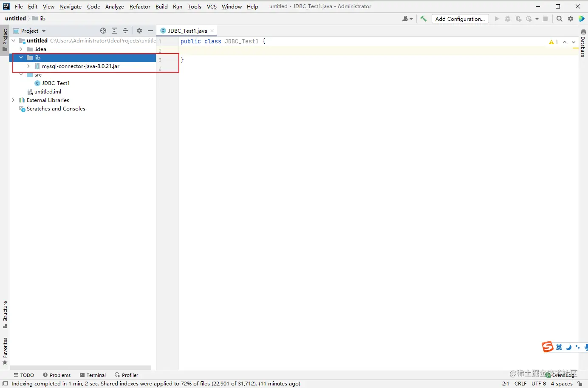The image size is (588, 388).
Task: Click the warning indicator showing 1
Action: (553, 42)
